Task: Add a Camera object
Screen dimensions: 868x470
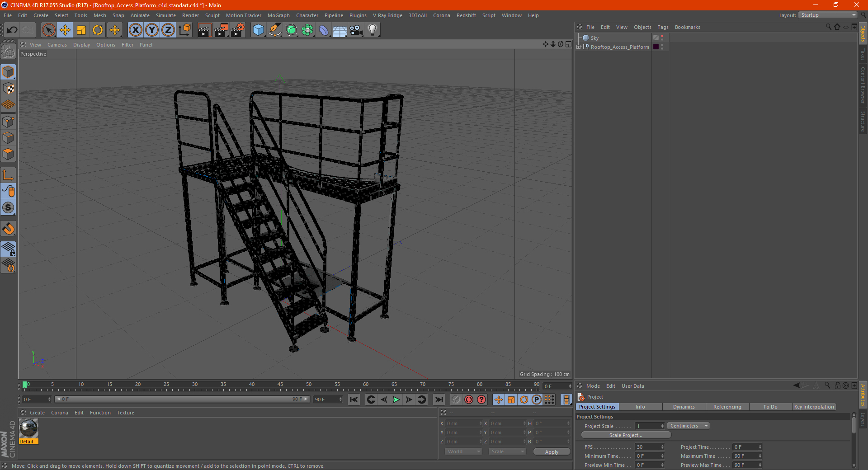Action: 356,30
